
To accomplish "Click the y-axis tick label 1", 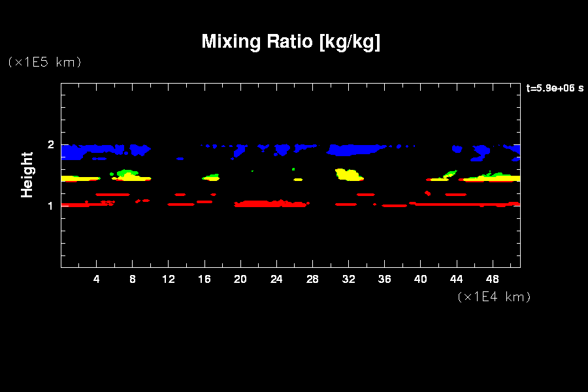I will [x=50, y=206].
